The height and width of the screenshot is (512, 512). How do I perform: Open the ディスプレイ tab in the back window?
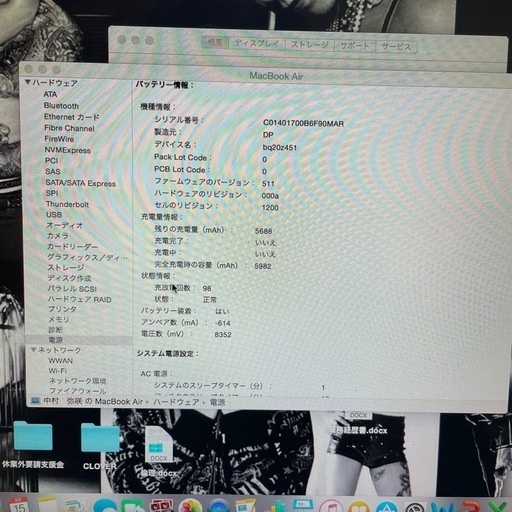pos(257,43)
